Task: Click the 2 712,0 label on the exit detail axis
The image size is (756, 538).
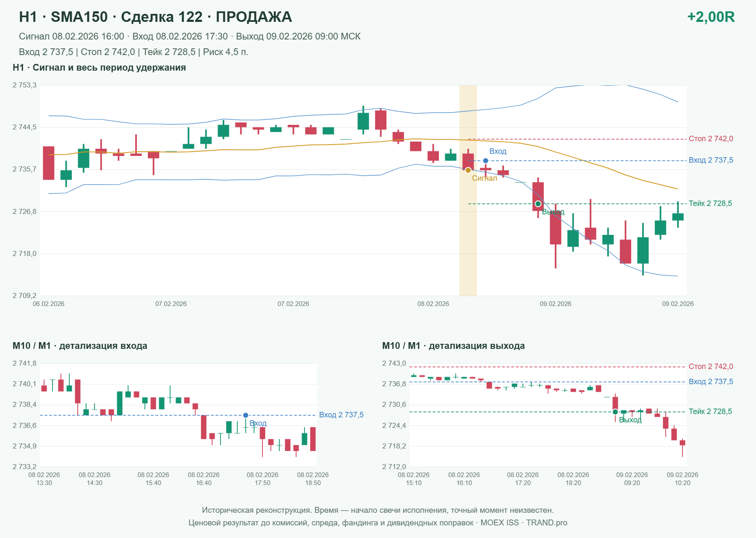Action: coord(394,467)
